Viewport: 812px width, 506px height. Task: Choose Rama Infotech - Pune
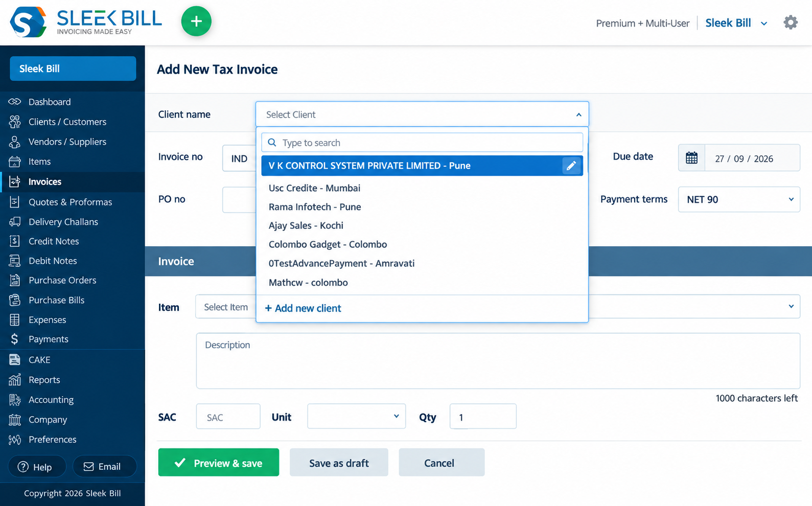tap(315, 207)
